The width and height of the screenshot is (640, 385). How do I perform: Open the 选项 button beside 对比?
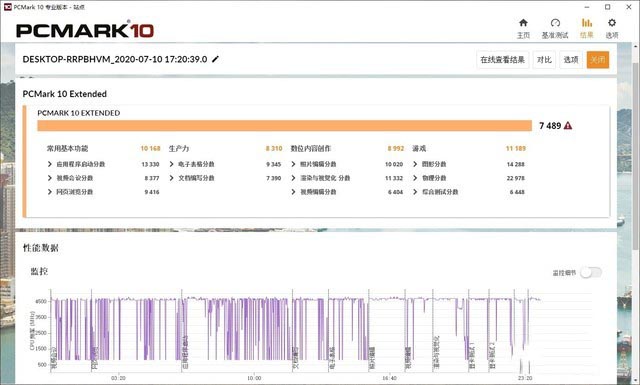click(571, 60)
